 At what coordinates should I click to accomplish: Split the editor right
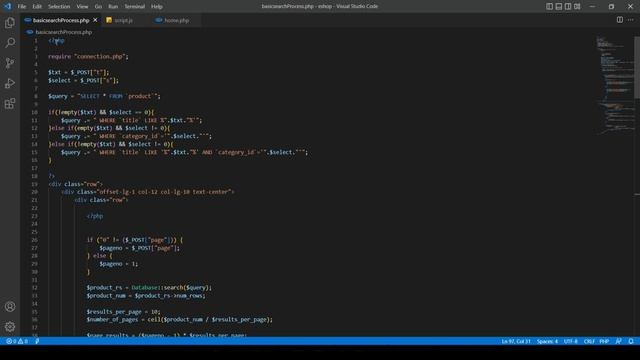click(x=620, y=20)
